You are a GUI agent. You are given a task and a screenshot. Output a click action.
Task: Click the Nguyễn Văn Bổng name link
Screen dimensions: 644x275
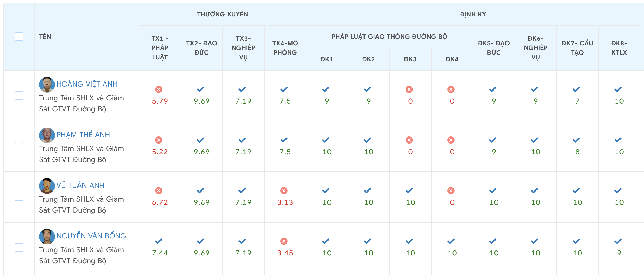pyautogui.click(x=91, y=236)
